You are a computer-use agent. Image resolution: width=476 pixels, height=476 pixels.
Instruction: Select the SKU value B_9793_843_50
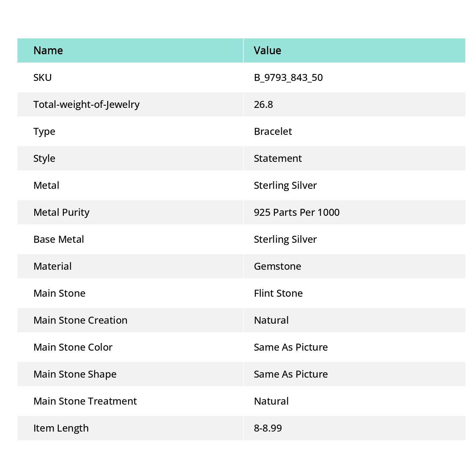(288, 77)
